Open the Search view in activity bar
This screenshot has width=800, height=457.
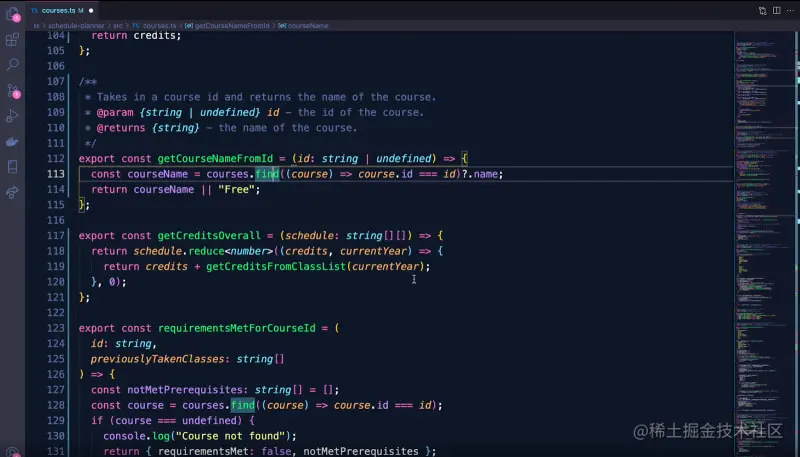[12, 65]
